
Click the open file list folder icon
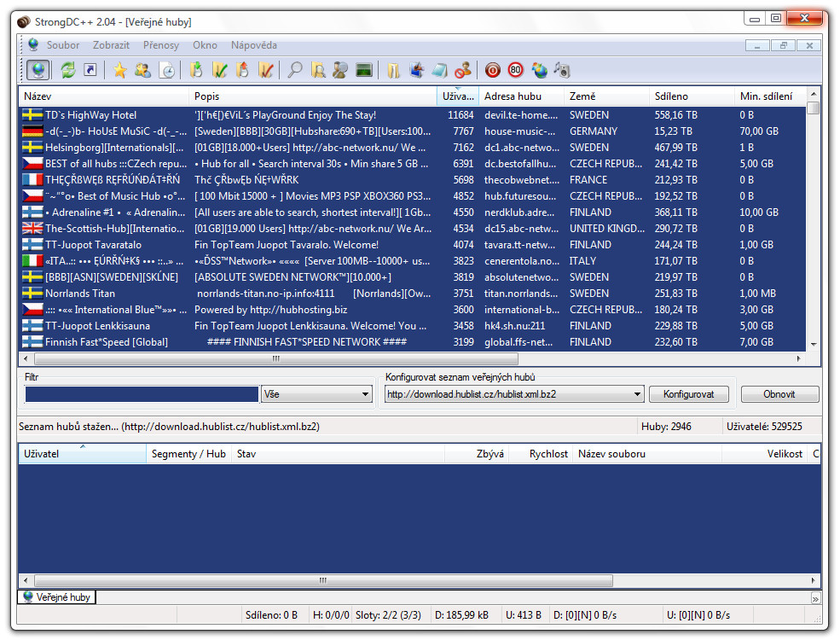394,70
